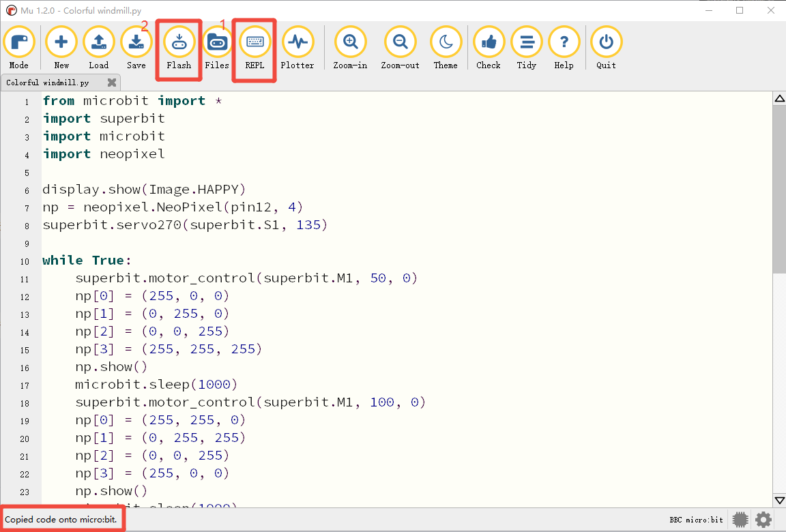Click 'np[1] = (0, 255, 255)' line

160,438
